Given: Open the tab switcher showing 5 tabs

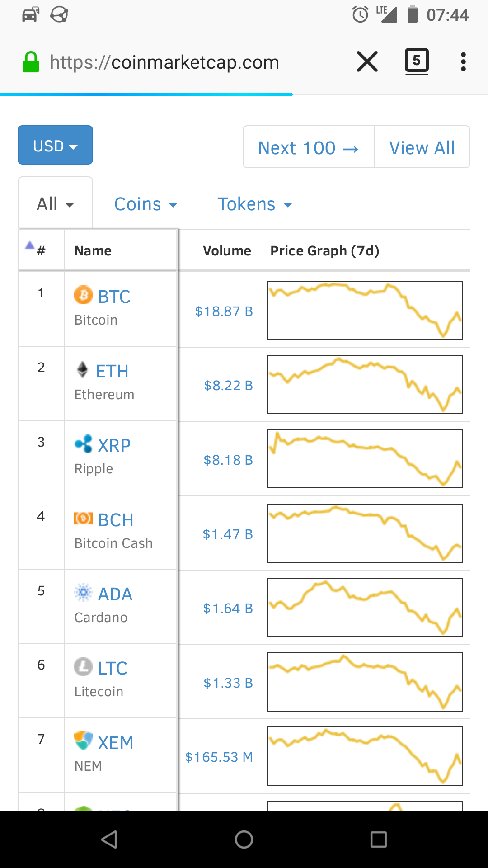Looking at the screenshot, I should tap(417, 61).
